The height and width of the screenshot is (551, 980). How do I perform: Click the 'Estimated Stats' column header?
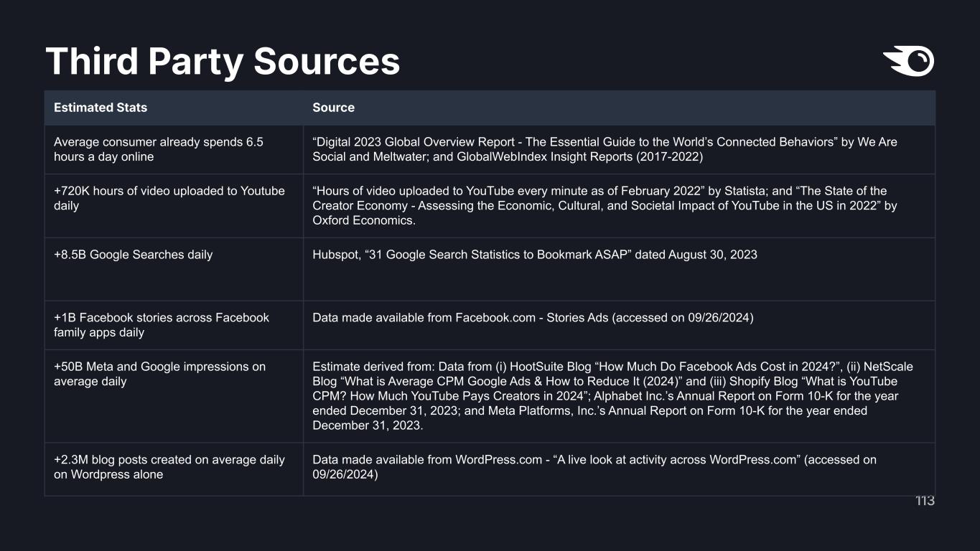pos(174,108)
